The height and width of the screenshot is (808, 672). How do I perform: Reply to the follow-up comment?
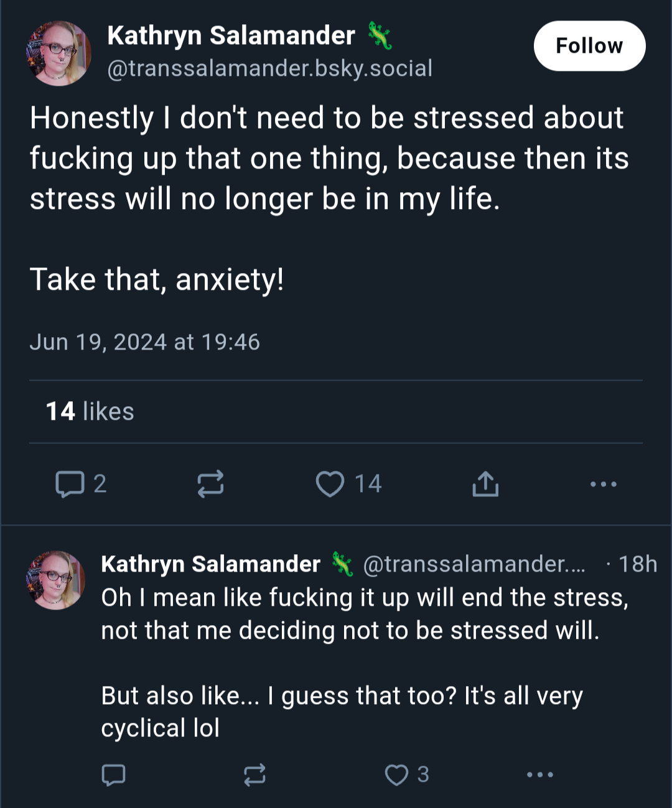click(x=113, y=775)
